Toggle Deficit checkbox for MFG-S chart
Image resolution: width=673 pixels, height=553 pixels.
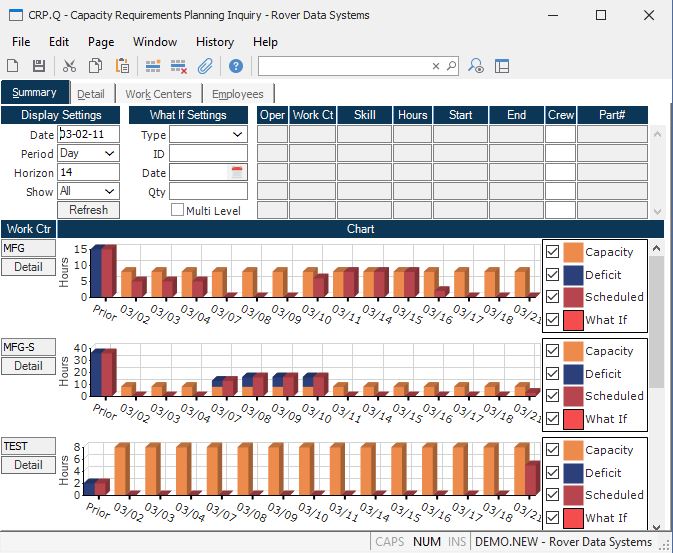tap(552, 374)
